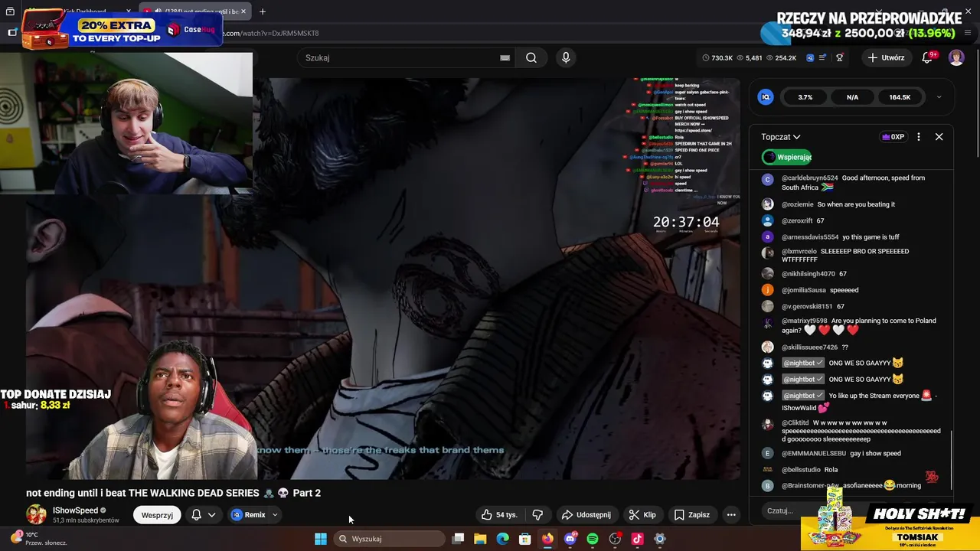Click username @matrixyt9598 in chat
Viewport: 980px width, 551px height.
(805, 321)
